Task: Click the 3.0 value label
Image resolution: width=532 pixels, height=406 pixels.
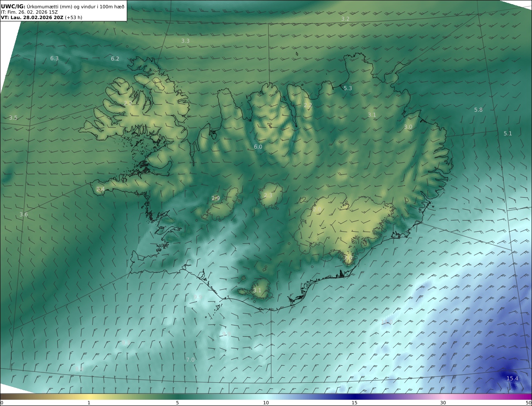Action: coord(408,127)
